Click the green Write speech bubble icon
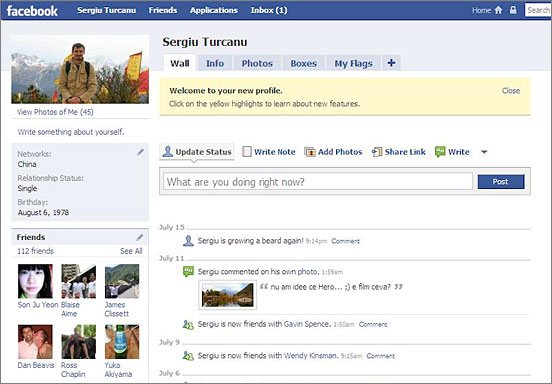This screenshot has height=384, width=552. click(x=440, y=152)
